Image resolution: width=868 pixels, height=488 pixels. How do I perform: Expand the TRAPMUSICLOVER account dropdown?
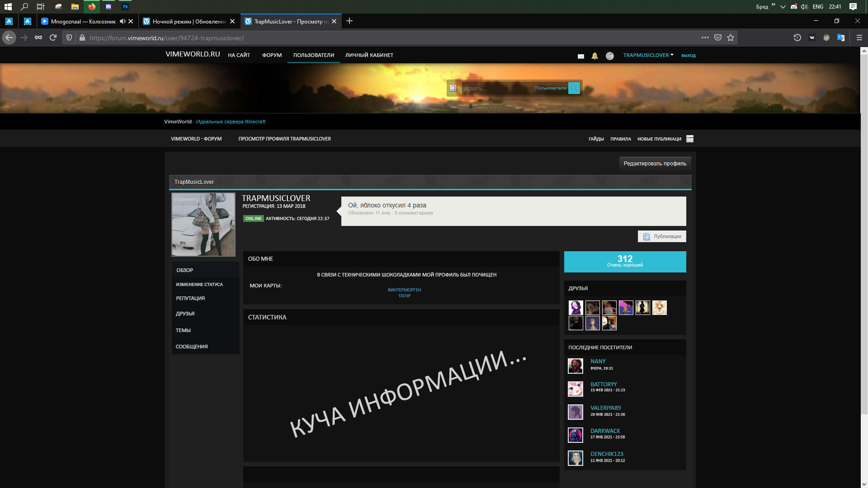coord(648,55)
